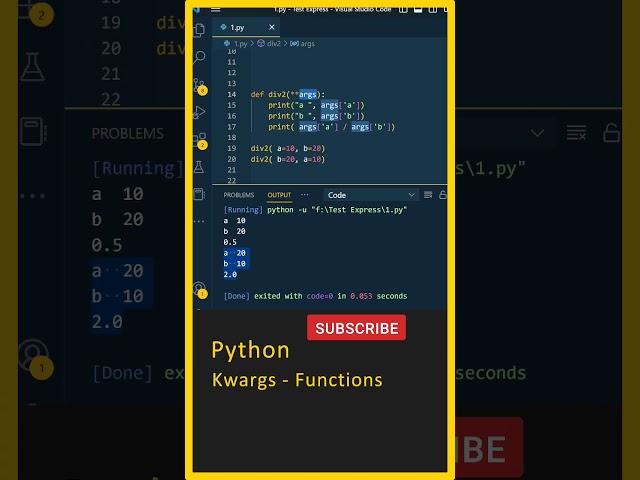Open Explorer view in center VS Code activity bar

tap(199, 29)
